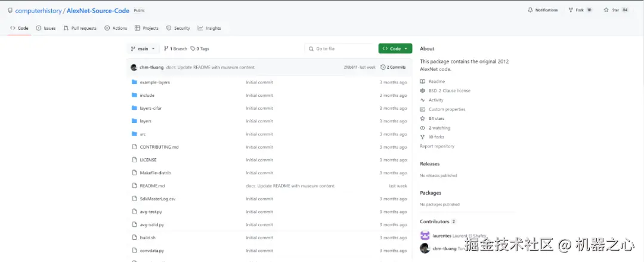
Task: Click the Notifications bell button
Action: click(x=543, y=10)
